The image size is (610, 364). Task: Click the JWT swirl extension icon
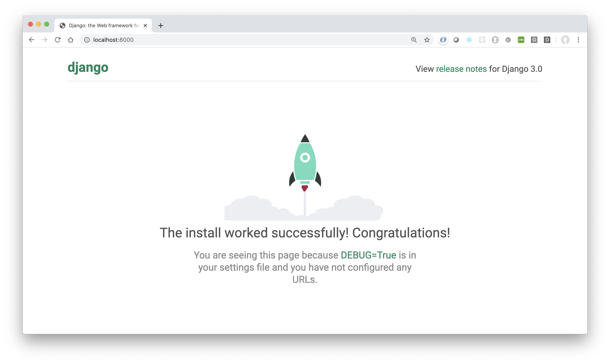(x=443, y=40)
